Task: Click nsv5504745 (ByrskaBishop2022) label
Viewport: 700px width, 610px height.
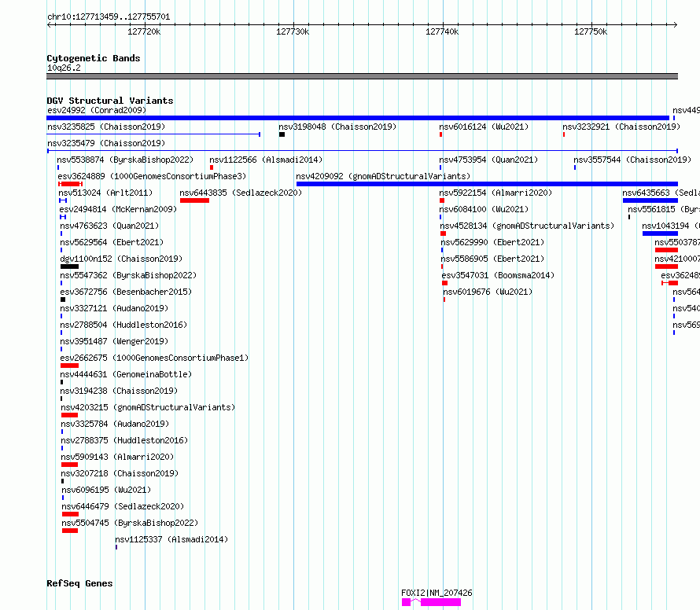Action: coord(130,523)
